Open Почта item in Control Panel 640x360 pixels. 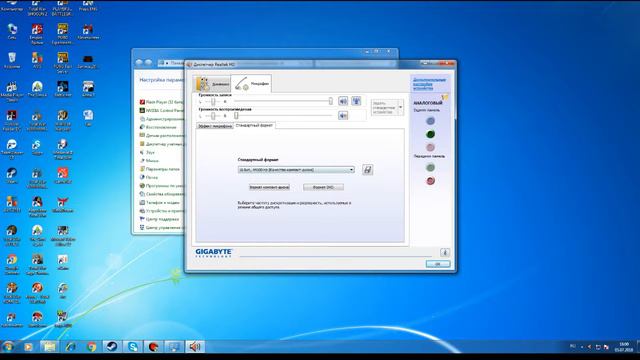149,177
